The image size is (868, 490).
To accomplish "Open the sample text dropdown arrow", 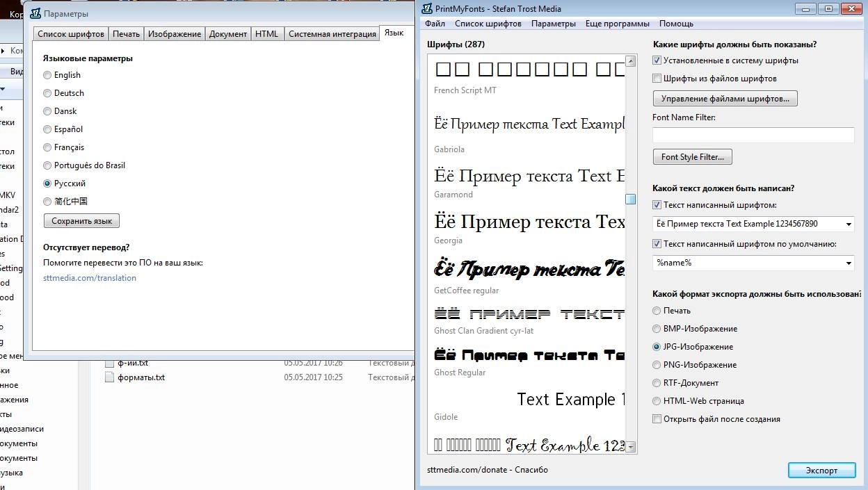I will click(849, 224).
